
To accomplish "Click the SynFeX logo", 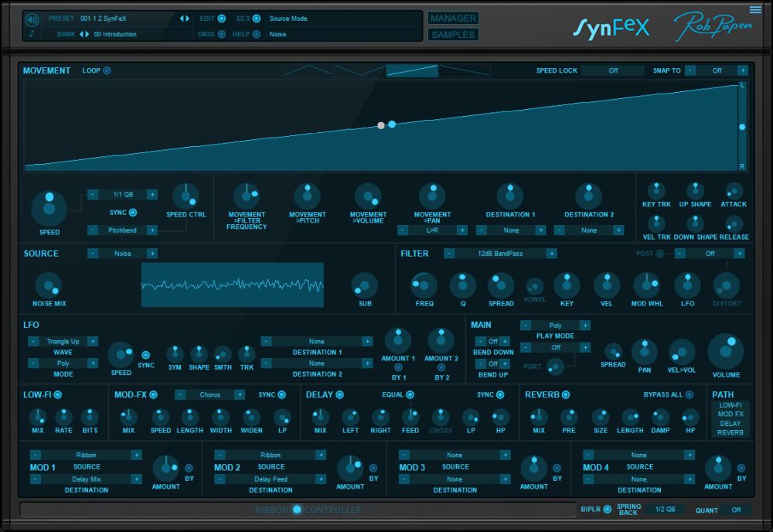I will pos(611,28).
